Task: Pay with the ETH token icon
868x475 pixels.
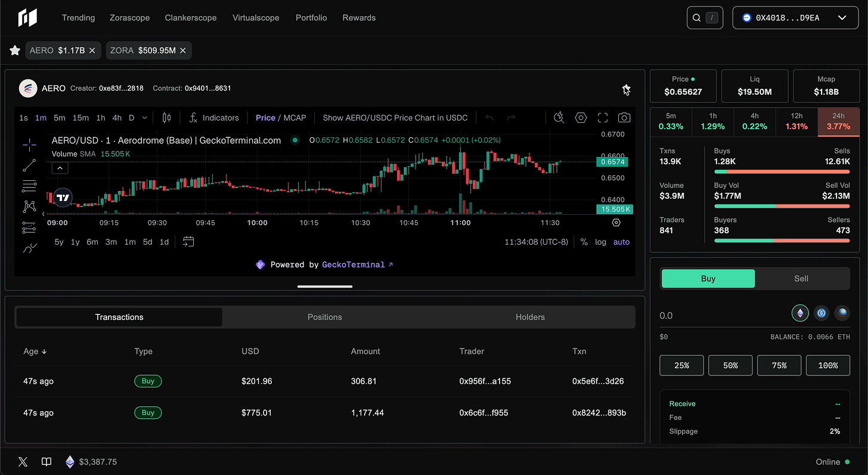Action: coord(800,313)
